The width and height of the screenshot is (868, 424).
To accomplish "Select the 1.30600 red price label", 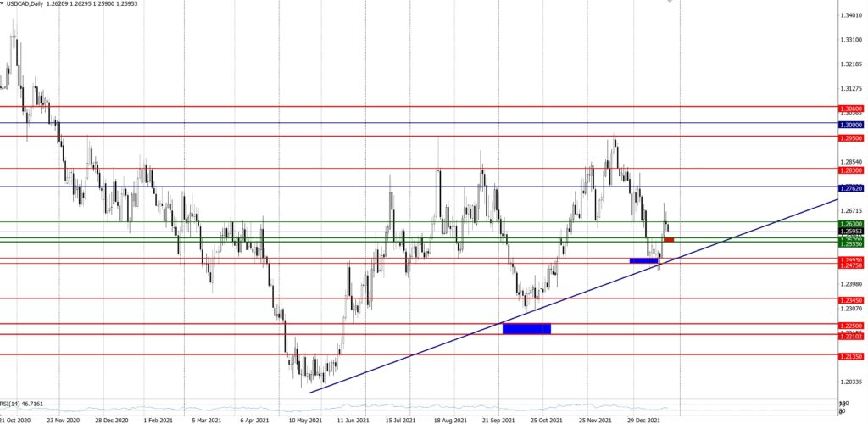I will [851, 109].
